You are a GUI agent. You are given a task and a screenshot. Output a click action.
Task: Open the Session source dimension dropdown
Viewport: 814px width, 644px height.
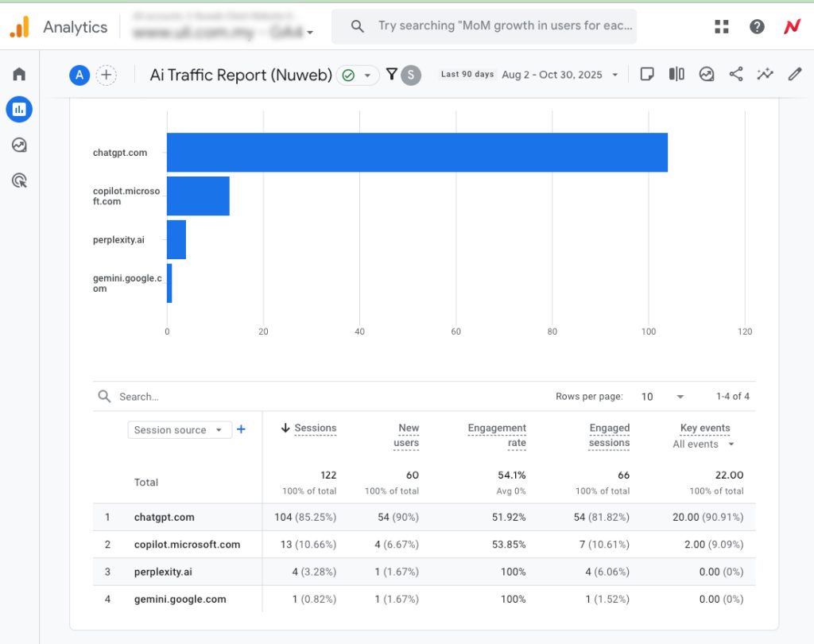coord(180,430)
